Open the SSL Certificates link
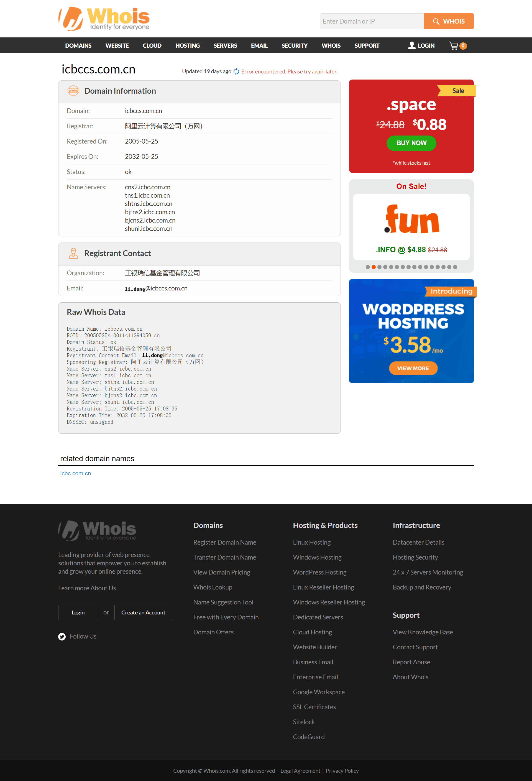 pyautogui.click(x=314, y=707)
